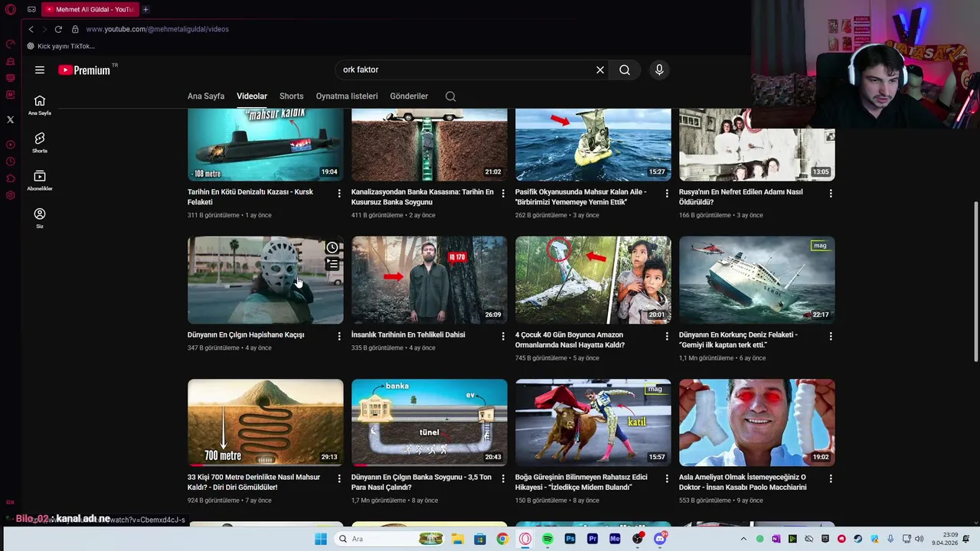Start voice search with microphone icon
The height and width of the screenshot is (551, 980).
pos(659,70)
